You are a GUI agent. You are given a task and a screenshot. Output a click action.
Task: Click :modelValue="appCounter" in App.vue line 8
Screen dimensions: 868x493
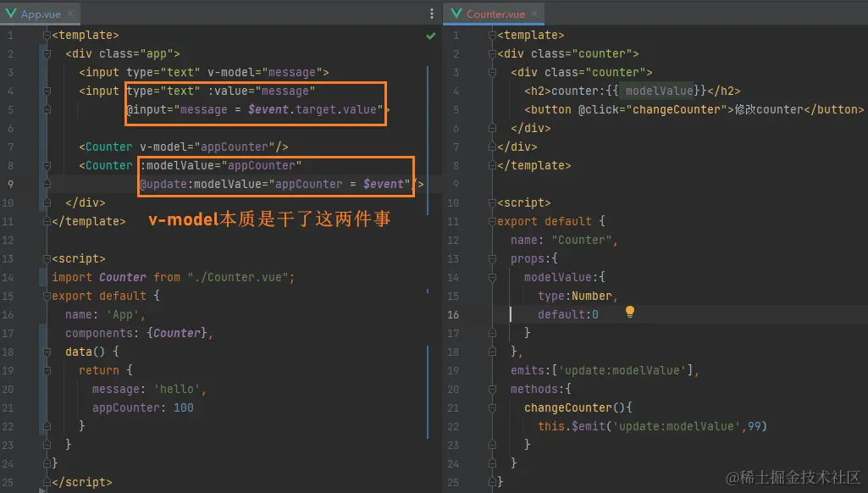pos(221,166)
